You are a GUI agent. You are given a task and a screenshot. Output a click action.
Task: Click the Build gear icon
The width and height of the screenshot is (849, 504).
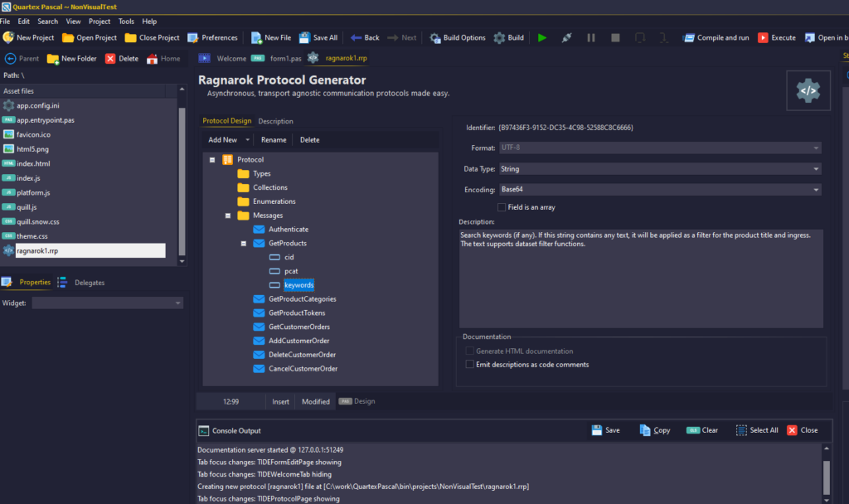click(x=499, y=37)
